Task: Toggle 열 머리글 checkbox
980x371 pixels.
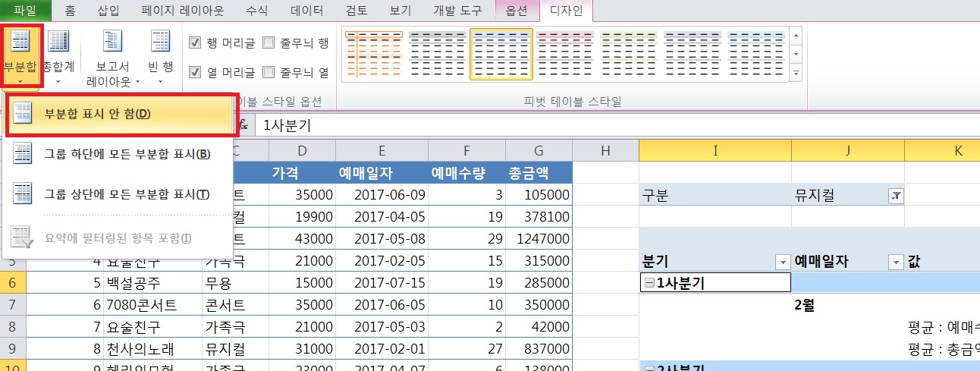Action: tap(195, 73)
